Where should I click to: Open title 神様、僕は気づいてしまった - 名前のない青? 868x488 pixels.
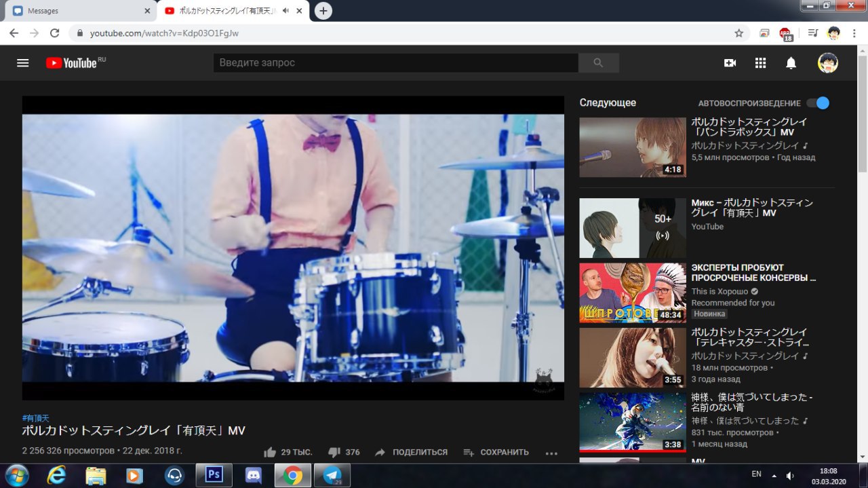point(751,402)
